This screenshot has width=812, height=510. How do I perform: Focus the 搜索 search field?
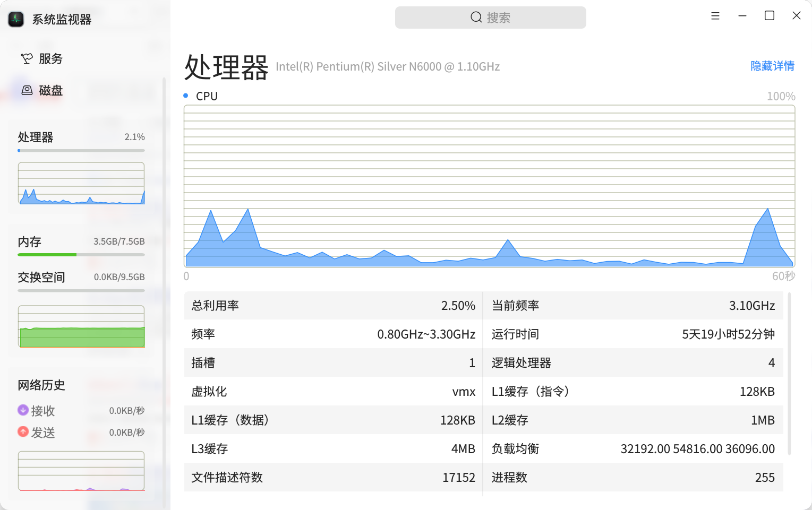(491, 18)
